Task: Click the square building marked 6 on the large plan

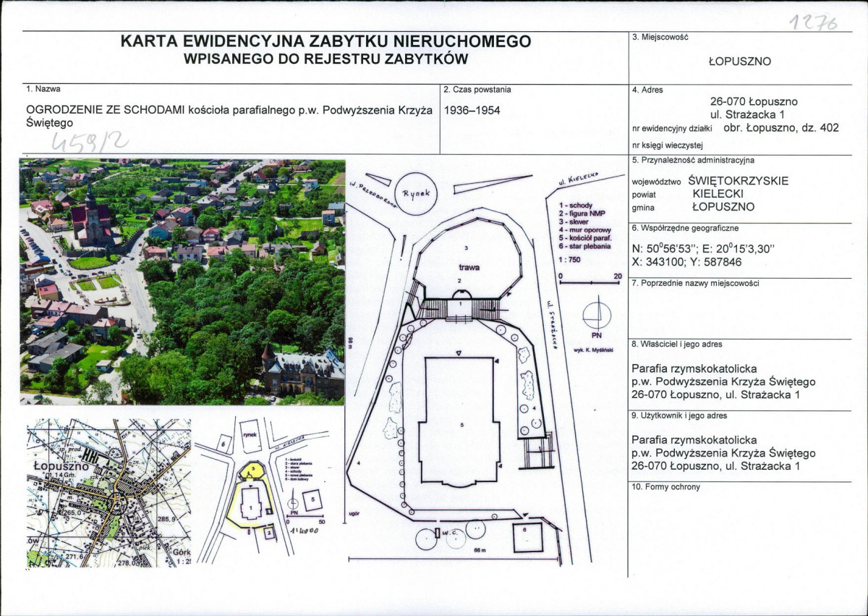Action: (527, 537)
